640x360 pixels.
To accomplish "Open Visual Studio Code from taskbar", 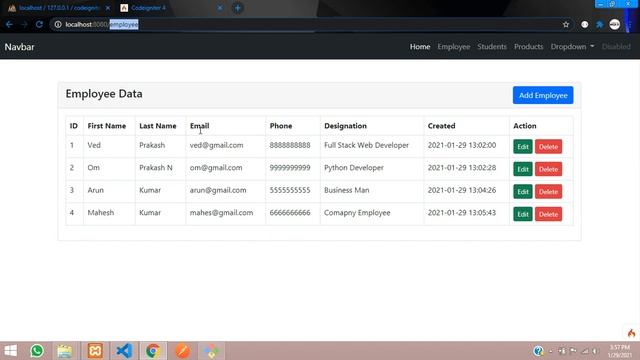I will (124, 351).
